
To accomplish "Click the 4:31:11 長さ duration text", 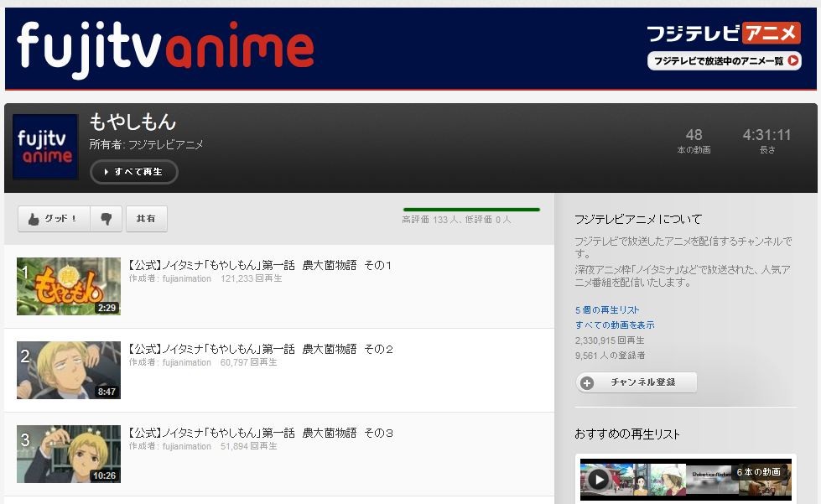I will click(767, 142).
